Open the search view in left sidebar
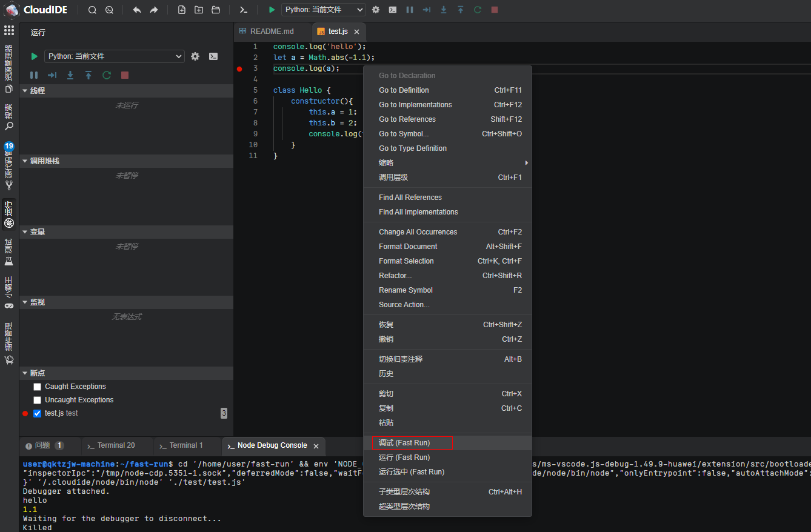Image resolution: width=811 pixels, height=532 pixels. point(8,118)
